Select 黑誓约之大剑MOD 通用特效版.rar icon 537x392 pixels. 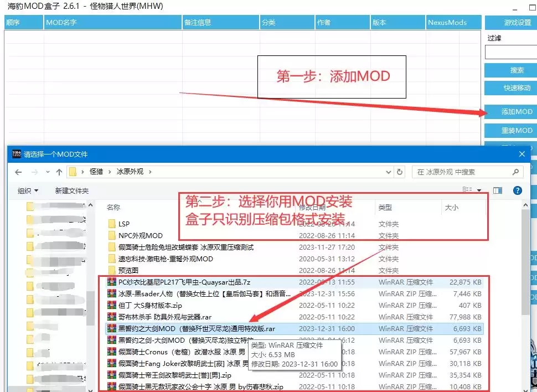(112, 329)
